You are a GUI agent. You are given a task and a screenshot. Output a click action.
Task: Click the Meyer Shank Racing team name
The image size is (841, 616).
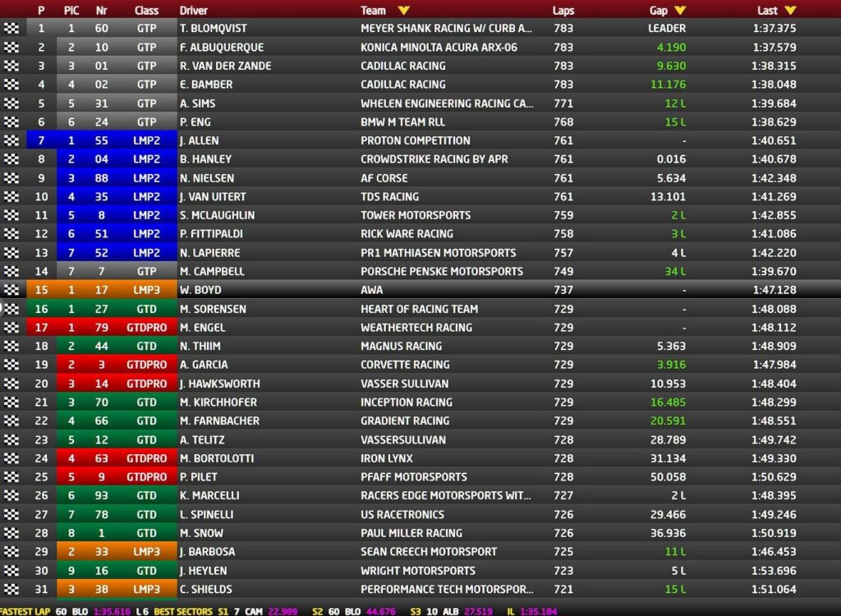pos(446,29)
